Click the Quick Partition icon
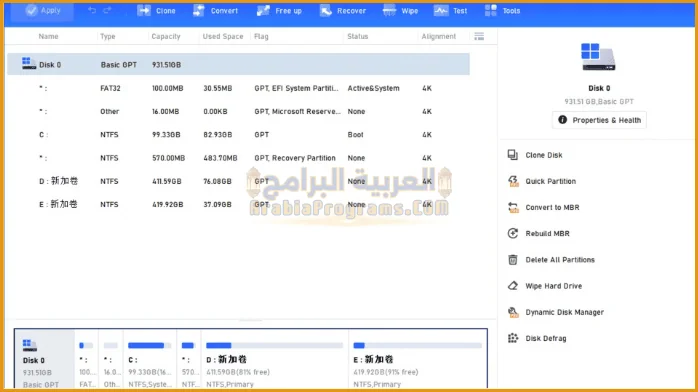The height and width of the screenshot is (392, 698). [513, 181]
